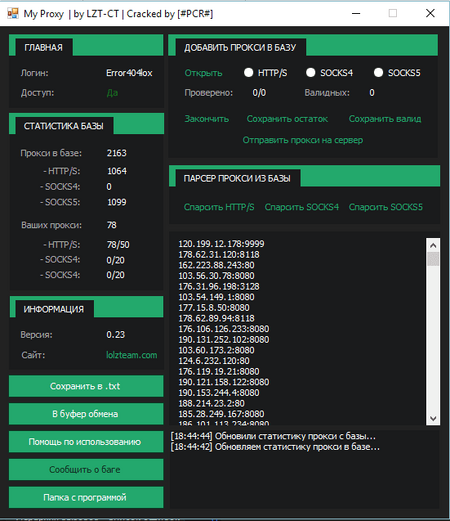Click the СТАТИСТИКА БАЗЫ header
Viewport: 450px width, 521px height.
point(64,126)
